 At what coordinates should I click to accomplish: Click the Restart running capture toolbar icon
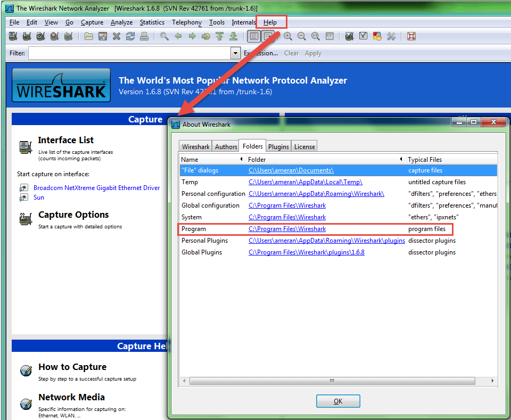pos(69,36)
